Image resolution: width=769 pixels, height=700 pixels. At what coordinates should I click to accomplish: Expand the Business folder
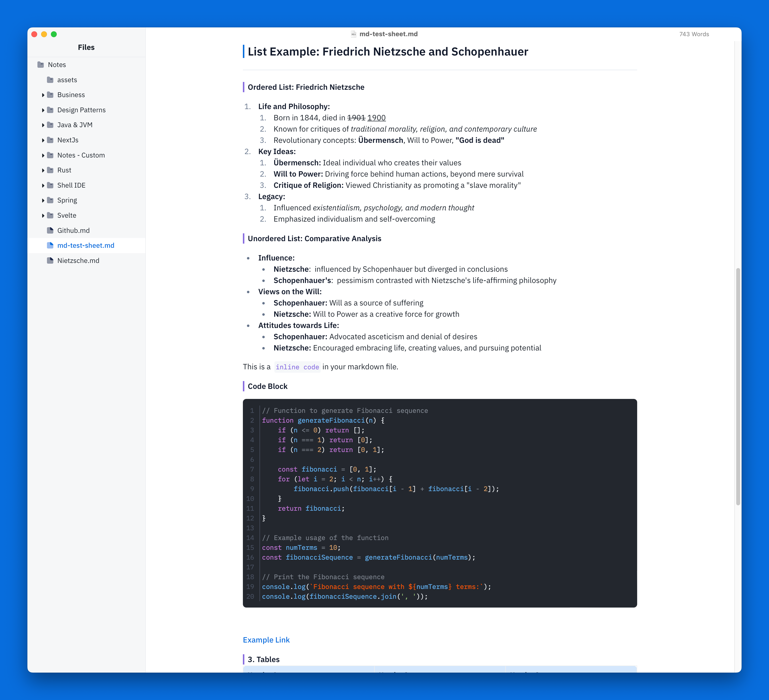pos(43,95)
